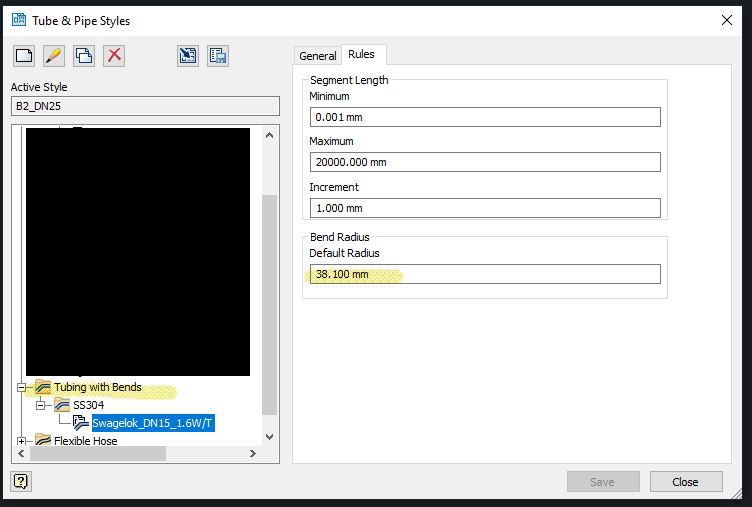Expand the Flexible Hose node
The height and width of the screenshot is (507, 752).
coord(22,441)
